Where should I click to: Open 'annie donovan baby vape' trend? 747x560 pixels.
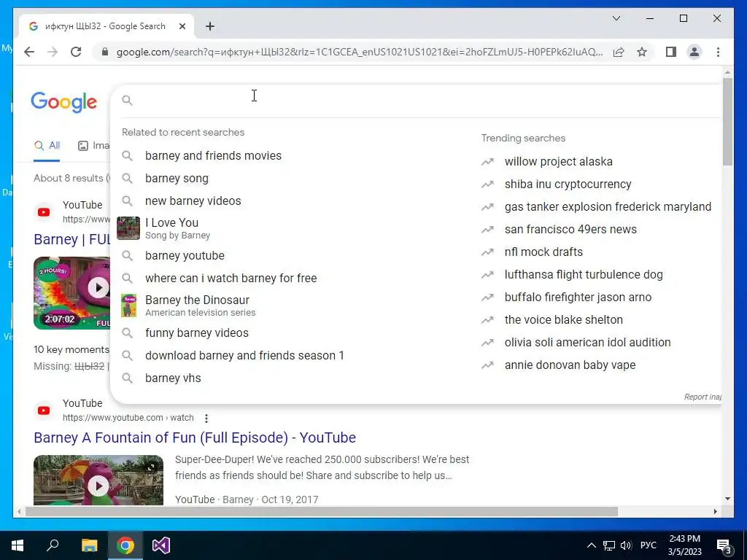pyautogui.click(x=570, y=365)
